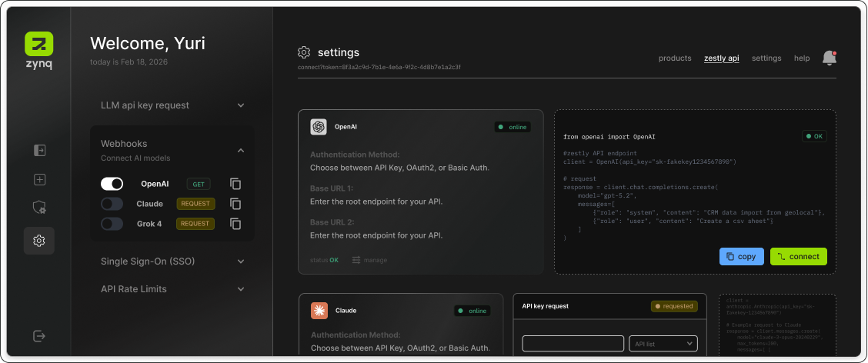Open the help nav item

point(802,58)
